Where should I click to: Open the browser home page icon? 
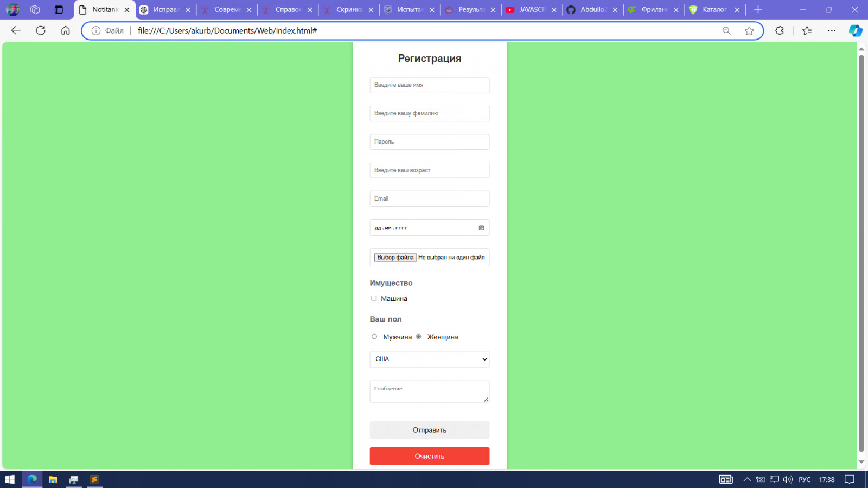(x=66, y=30)
